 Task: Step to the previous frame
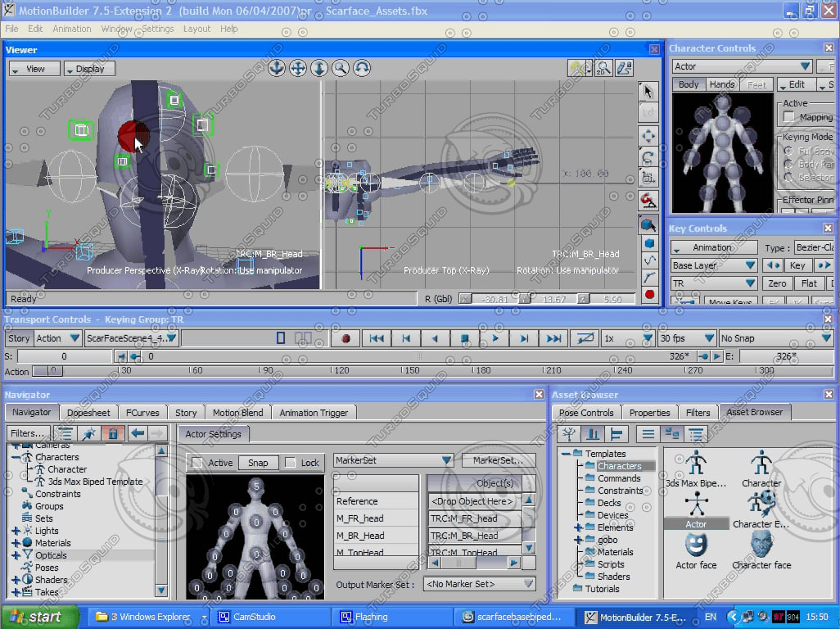[405, 338]
